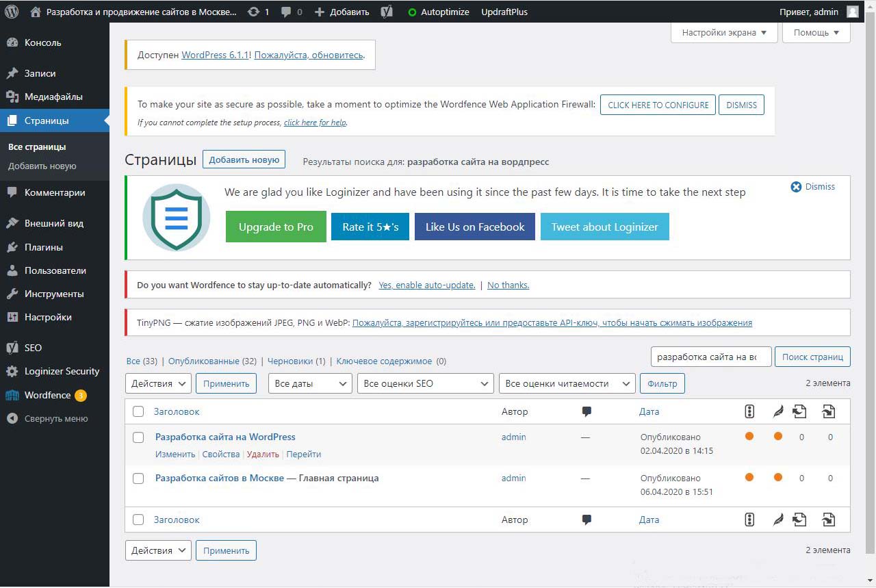Open the Все даты dropdown

(x=310, y=383)
